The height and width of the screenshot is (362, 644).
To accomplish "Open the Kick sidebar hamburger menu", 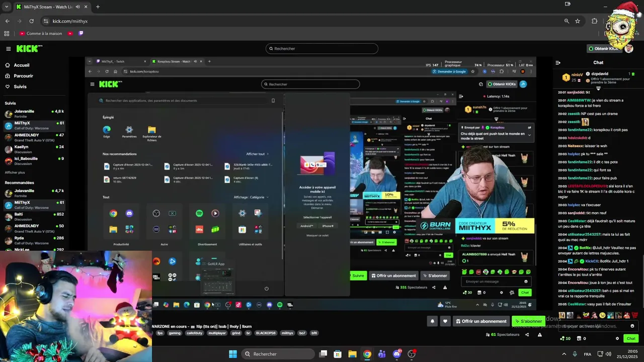I will coord(9,49).
